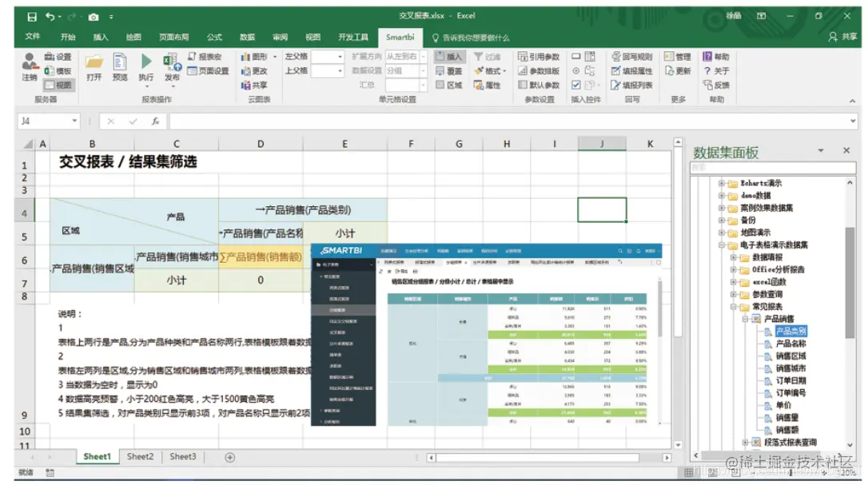
Task: Click the 填报属性 icon in 回写 group
Action: [x=615, y=71]
